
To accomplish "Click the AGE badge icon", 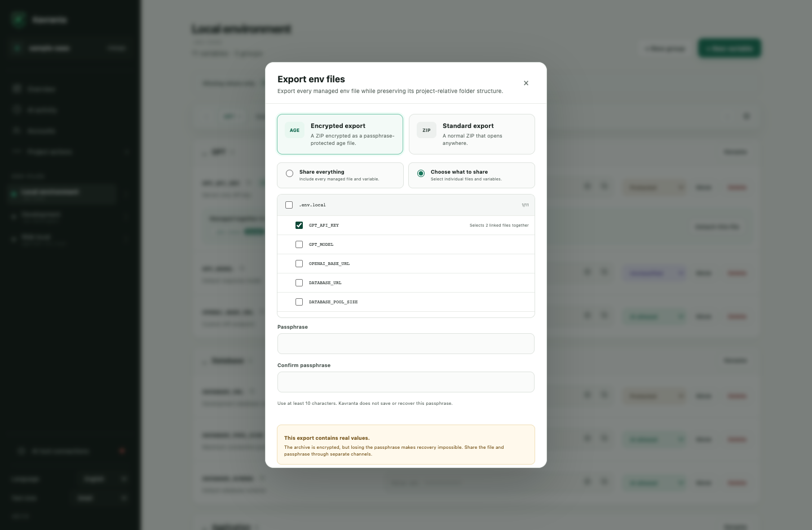I will pyautogui.click(x=294, y=130).
